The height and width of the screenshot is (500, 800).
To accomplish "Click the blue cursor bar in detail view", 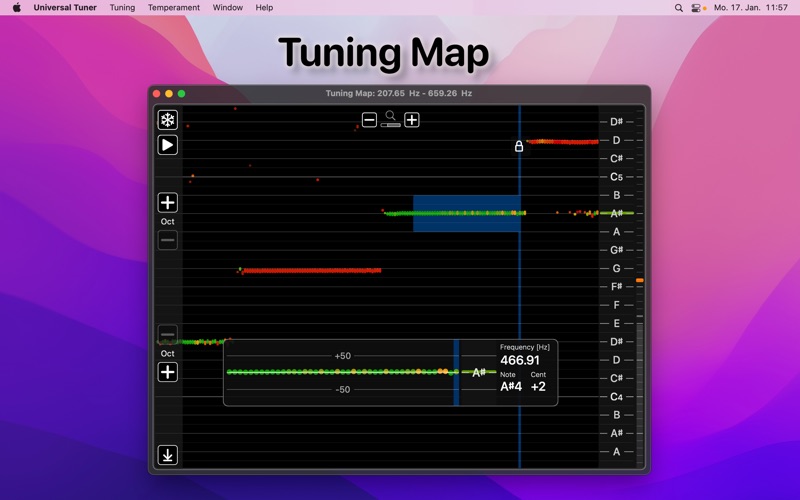I will 456,373.
